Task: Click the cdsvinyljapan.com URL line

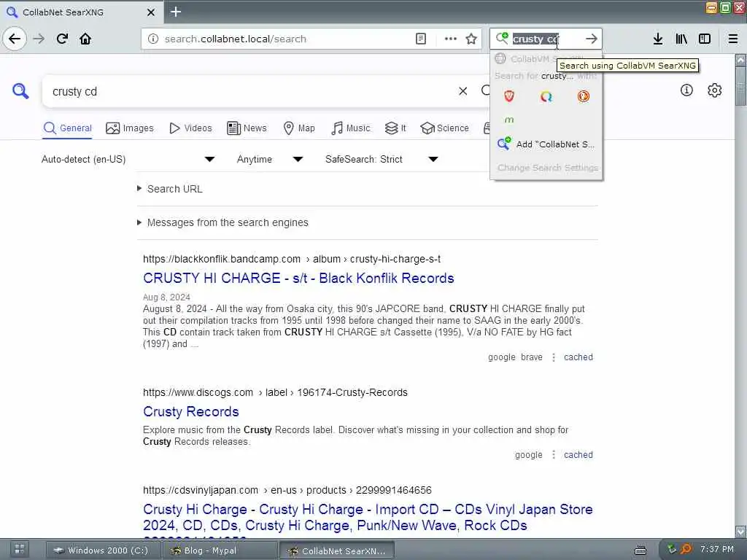Action: tap(287, 490)
